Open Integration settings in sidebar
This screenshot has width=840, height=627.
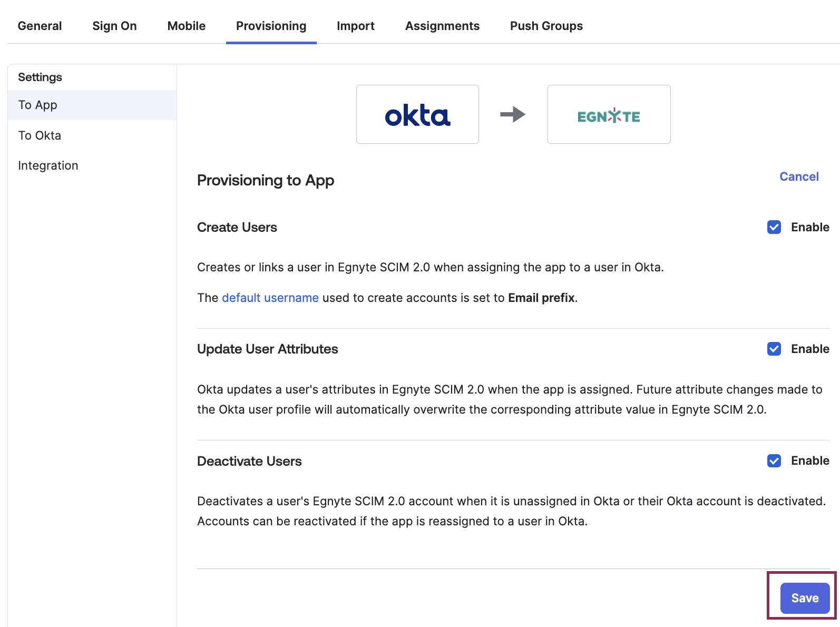pyautogui.click(x=92, y=165)
